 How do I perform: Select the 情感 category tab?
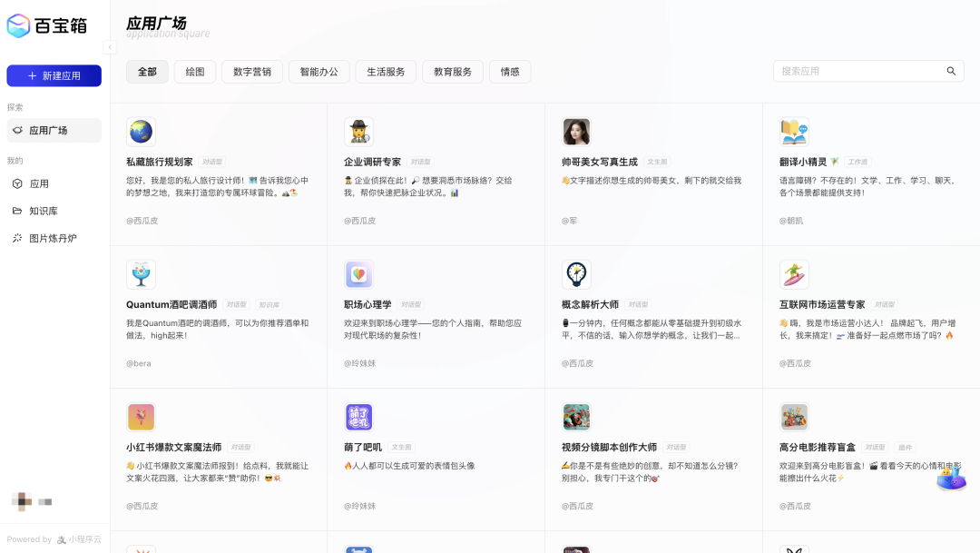point(510,72)
